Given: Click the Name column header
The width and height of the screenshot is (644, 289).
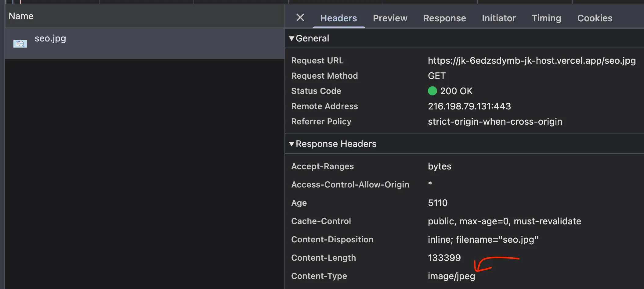Looking at the screenshot, I should [x=21, y=16].
